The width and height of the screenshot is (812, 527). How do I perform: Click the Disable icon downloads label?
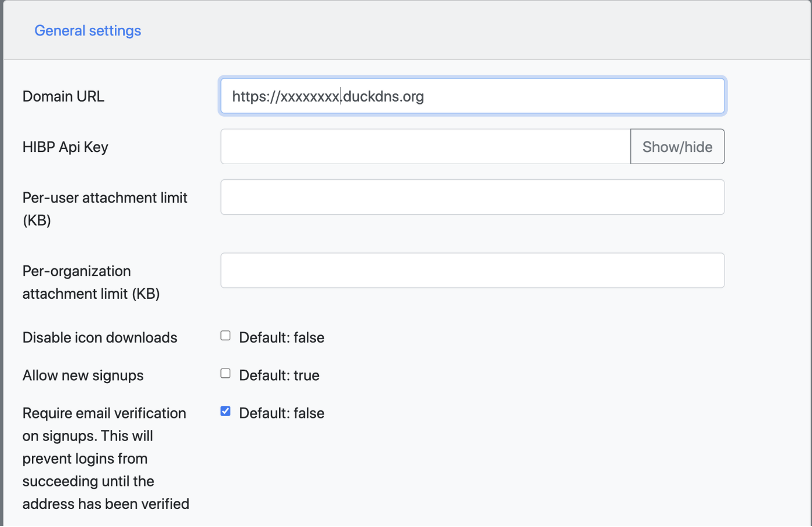tap(100, 338)
